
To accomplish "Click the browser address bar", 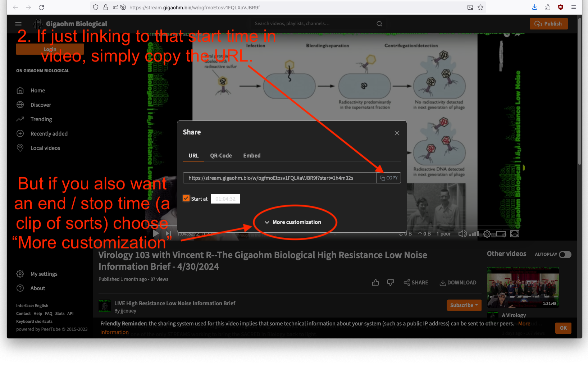I will point(288,7).
